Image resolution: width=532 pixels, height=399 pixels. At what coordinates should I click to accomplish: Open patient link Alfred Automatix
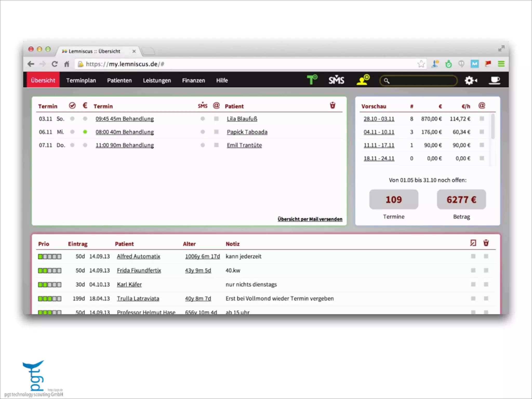138,256
